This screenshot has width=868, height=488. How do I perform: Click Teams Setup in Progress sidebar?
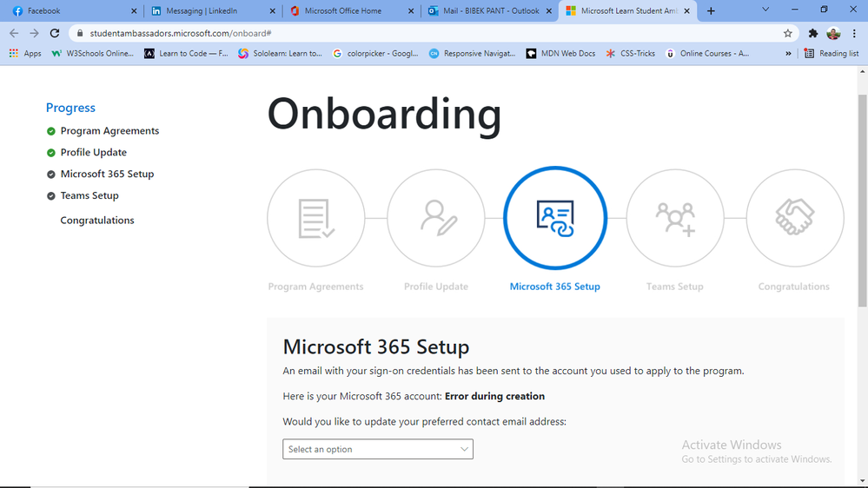pyautogui.click(x=89, y=196)
